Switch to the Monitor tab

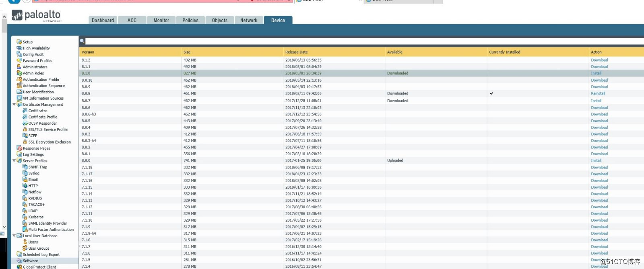click(161, 20)
